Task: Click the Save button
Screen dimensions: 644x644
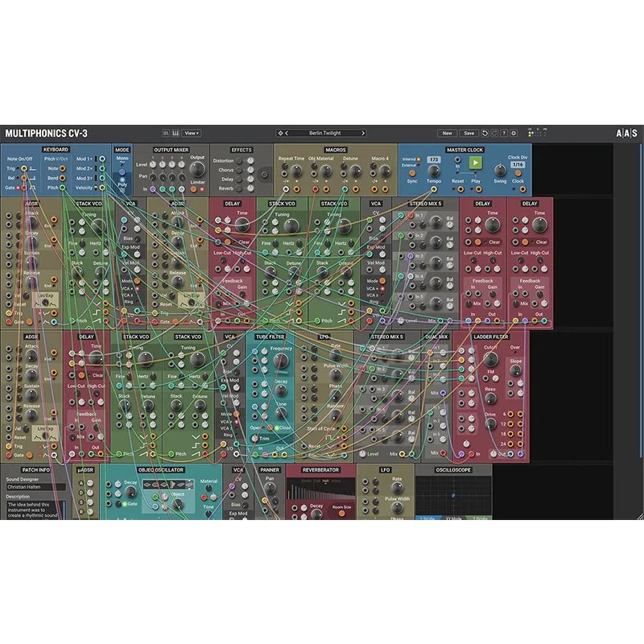Action: [469, 133]
